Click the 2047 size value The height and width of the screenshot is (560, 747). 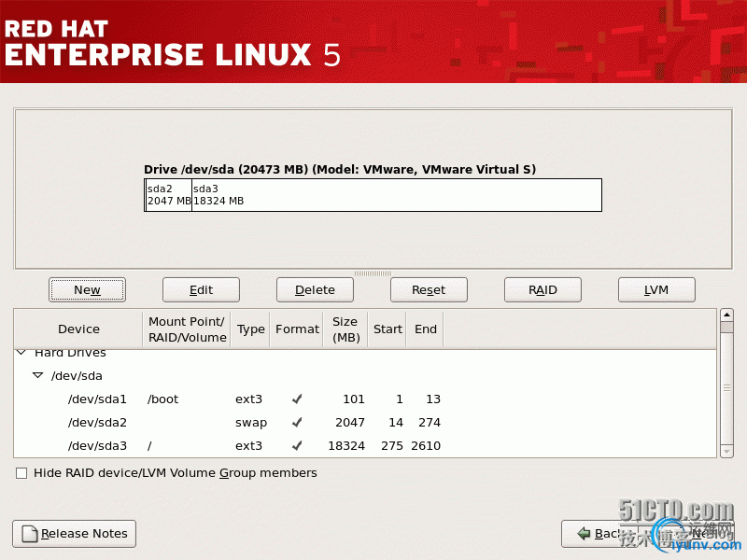pyautogui.click(x=350, y=423)
